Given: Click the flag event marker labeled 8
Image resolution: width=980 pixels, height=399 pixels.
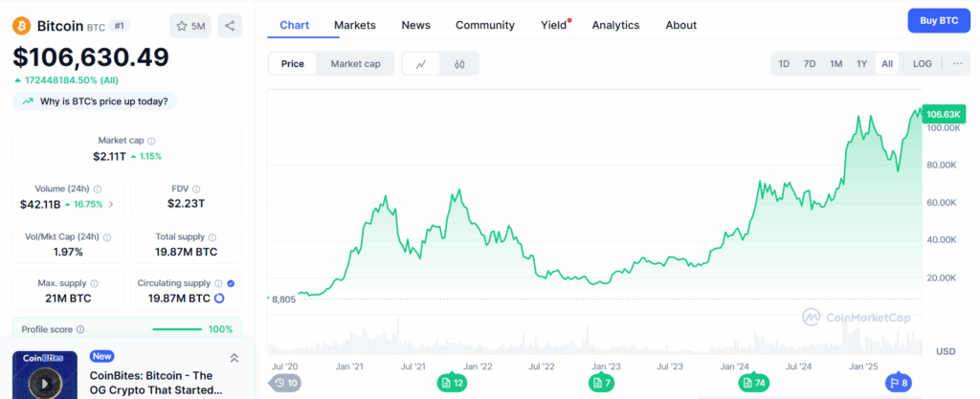Looking at the screenshot, I should tap(900, 383).
